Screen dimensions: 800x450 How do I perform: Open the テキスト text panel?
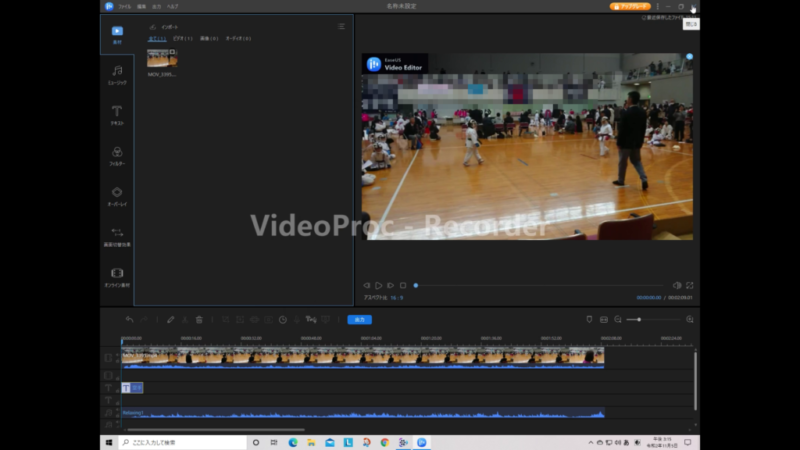[117, 115]
